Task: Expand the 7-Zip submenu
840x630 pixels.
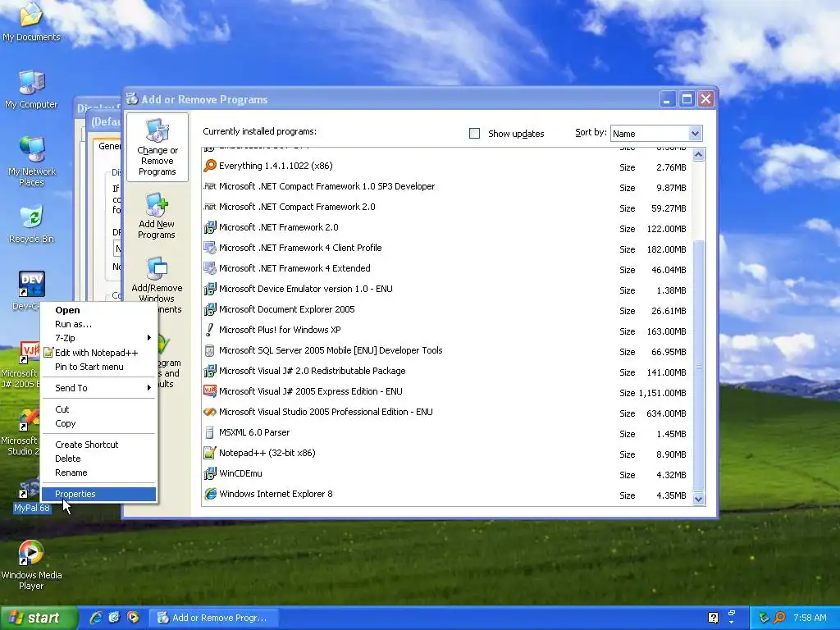Action: click(x=99, y=338)
